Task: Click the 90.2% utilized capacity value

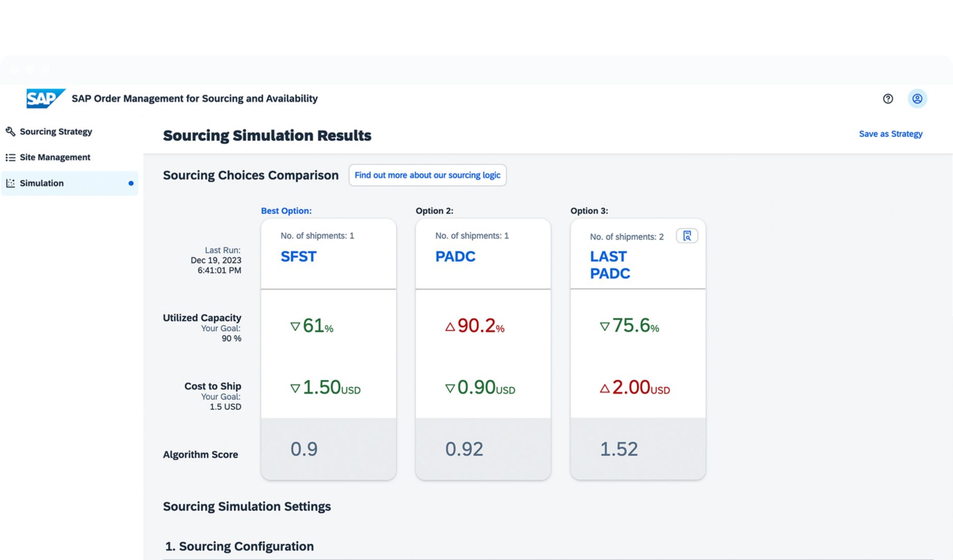Action: pos(475,326)
